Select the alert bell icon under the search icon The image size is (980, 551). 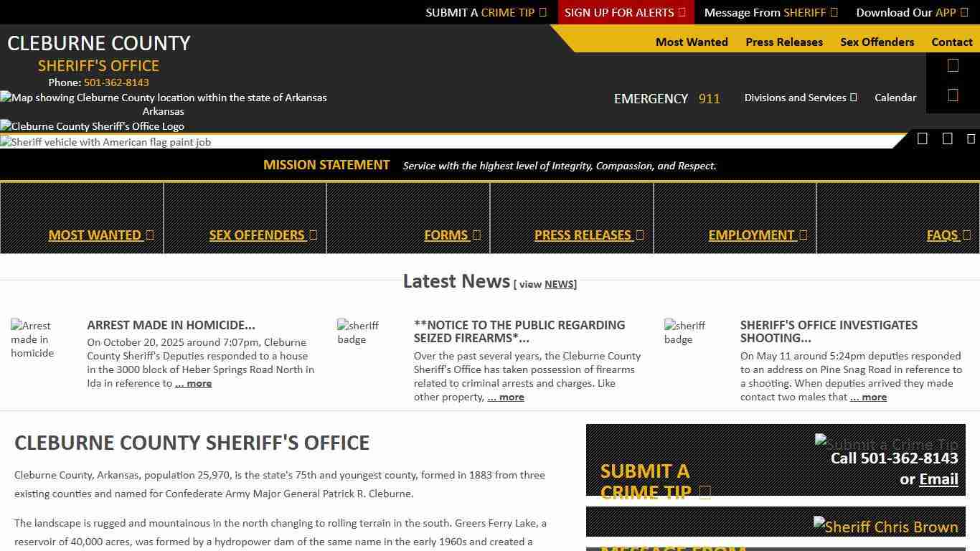(952, 94)
